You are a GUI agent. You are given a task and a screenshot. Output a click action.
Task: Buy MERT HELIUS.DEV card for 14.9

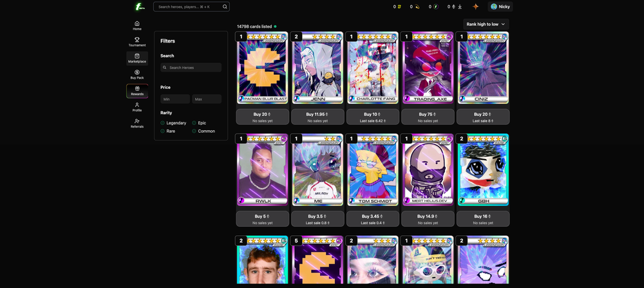pos(428,218)
